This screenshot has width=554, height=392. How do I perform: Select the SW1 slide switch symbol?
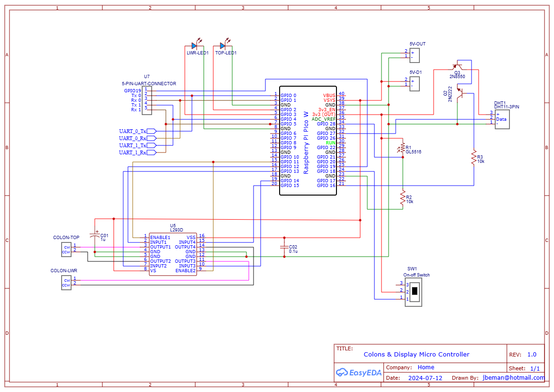coord(413,292)
